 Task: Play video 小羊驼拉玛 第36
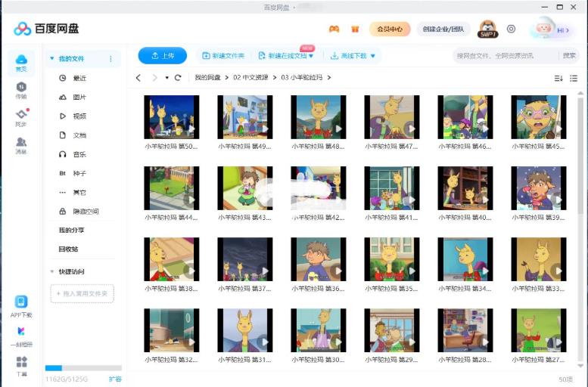point(319,259)
